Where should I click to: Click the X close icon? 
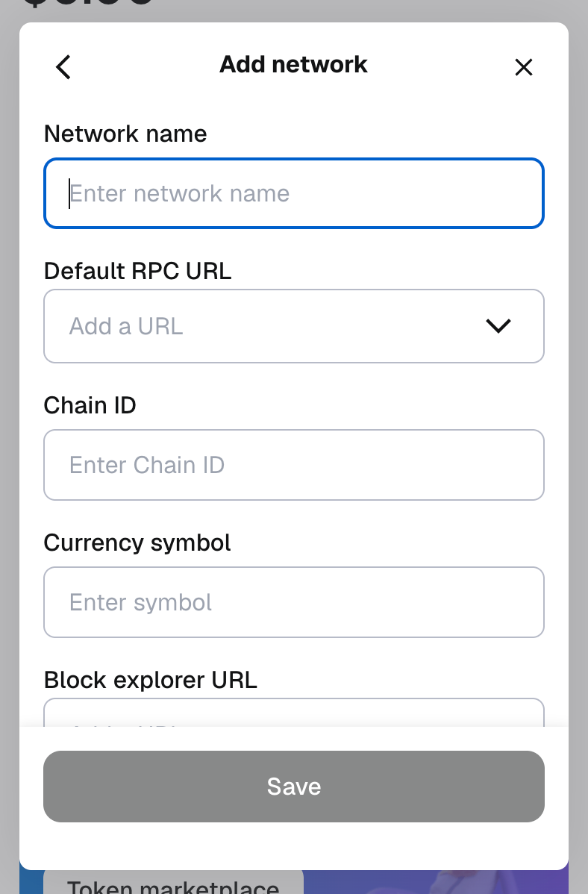point(523,67)
